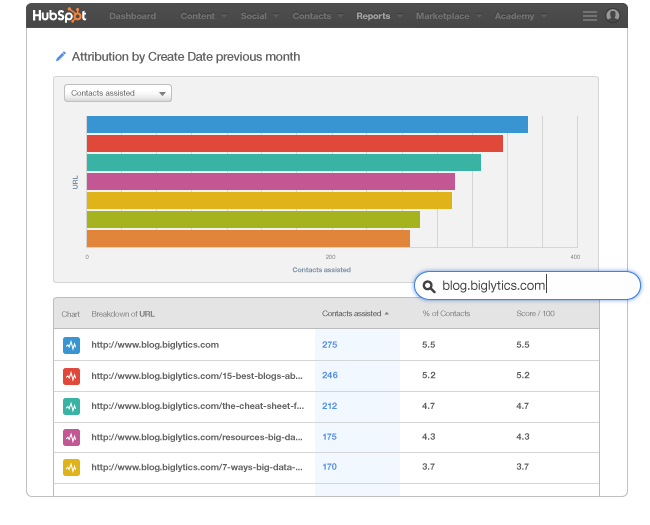Click the 212 contacts assisted value
650x525 pixels.
(x=330, y=406)
